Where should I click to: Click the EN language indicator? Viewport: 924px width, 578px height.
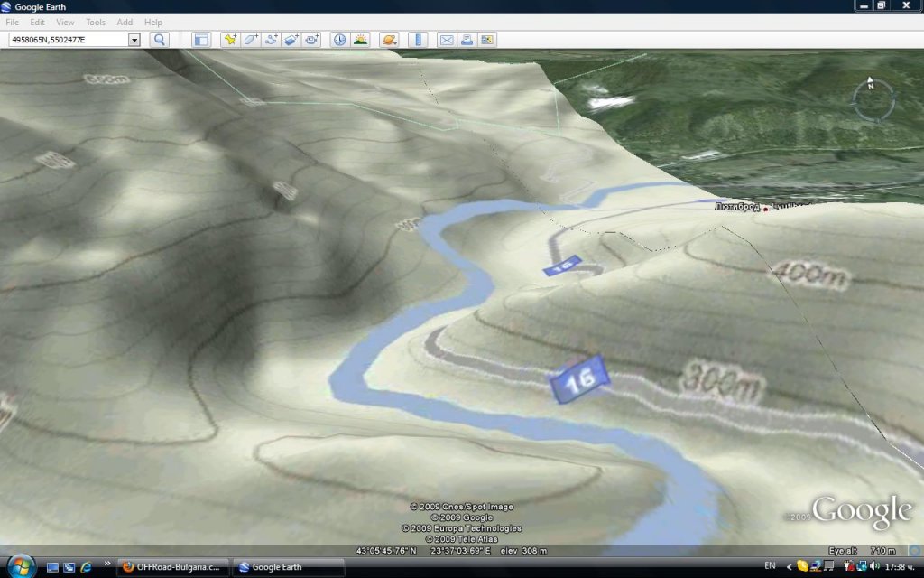[770, 566]
